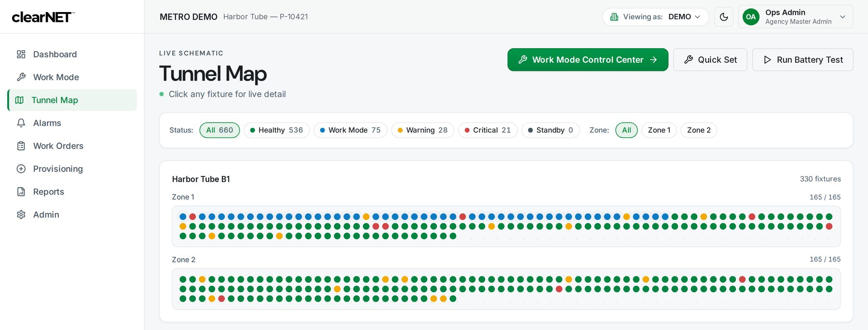Select the Zone 1 filter chip

click(x=659, y=130)
